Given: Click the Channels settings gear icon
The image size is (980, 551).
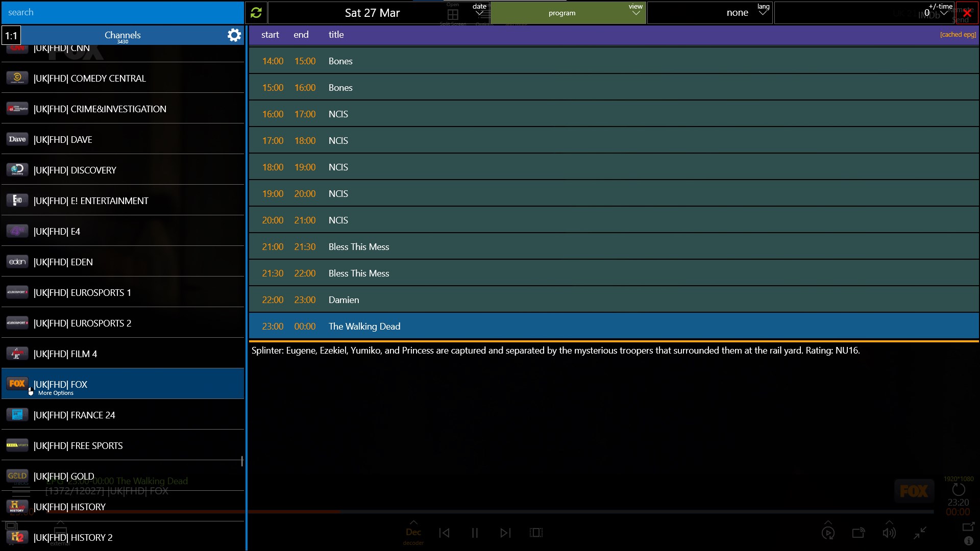Looking at the screenshot, I should 234,35.
